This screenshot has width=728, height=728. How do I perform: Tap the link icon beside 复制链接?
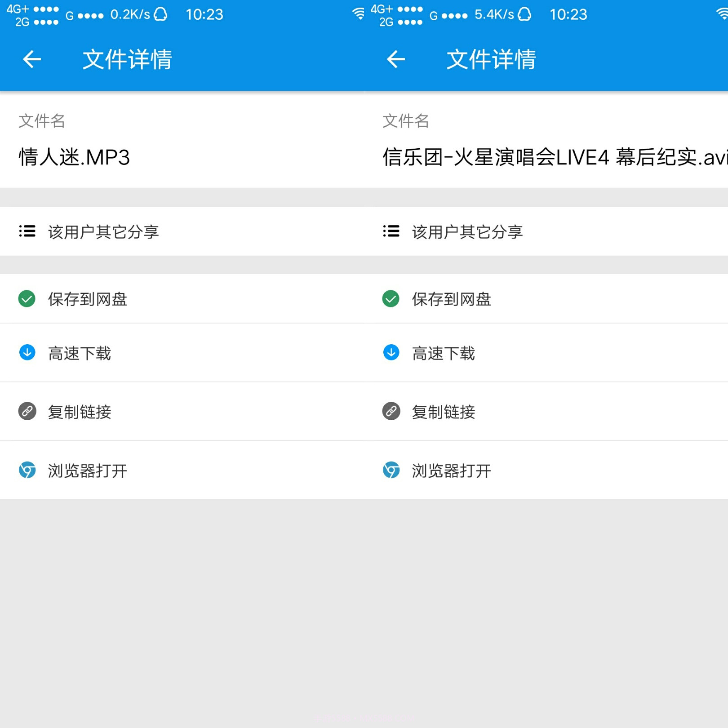[x=27, y=411]
